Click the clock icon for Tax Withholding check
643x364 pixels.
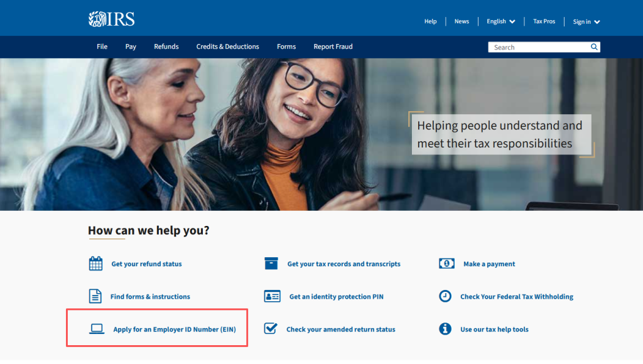pyautogui.click(x=445, y=296)
